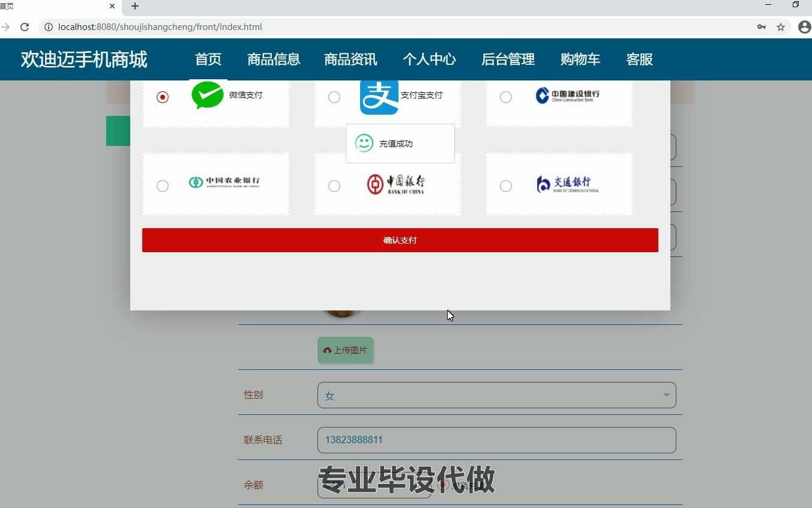This screenshot has width=812, height=508.
Task: Open the 购物车 navigation item
Action: (x=580, y=59)
